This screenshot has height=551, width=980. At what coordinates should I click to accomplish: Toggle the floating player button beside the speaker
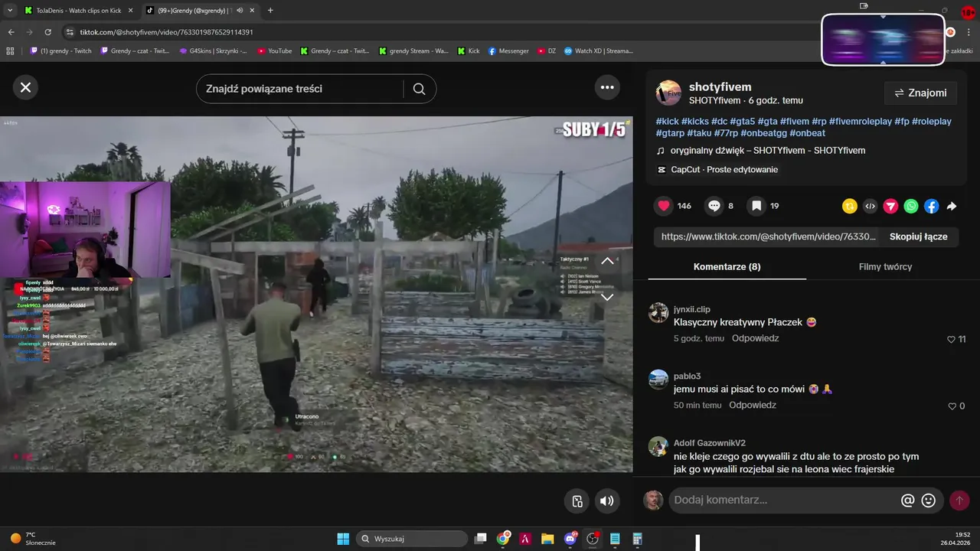[x=577, y=501]
